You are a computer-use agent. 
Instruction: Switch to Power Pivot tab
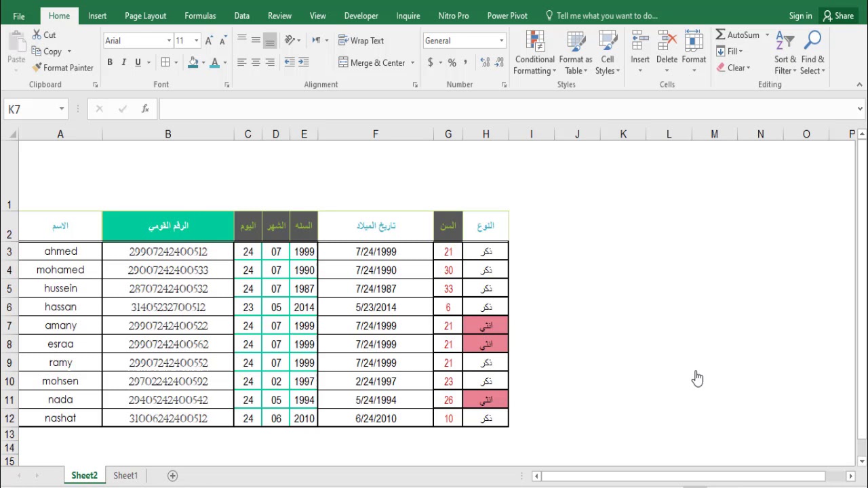(507, 16)
